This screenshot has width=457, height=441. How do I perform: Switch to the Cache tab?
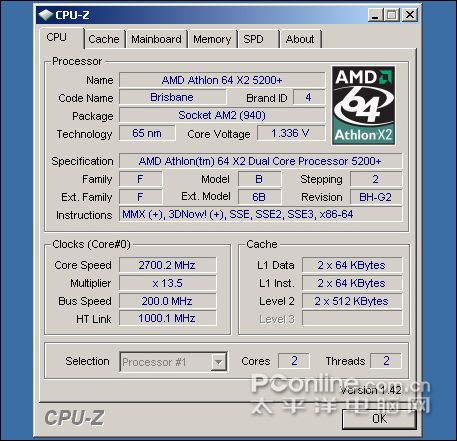click(104, 39)
